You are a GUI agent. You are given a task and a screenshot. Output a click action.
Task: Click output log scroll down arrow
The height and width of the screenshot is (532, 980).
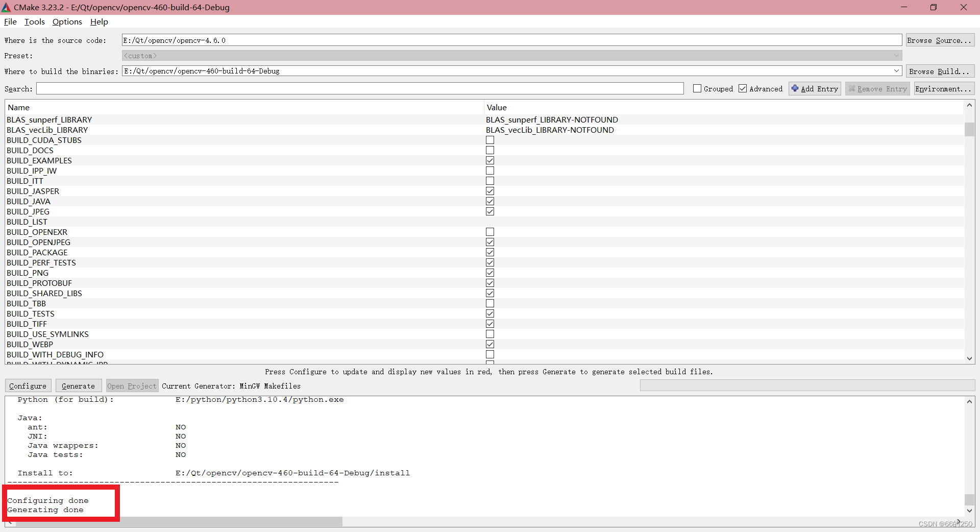pos(969,510)
